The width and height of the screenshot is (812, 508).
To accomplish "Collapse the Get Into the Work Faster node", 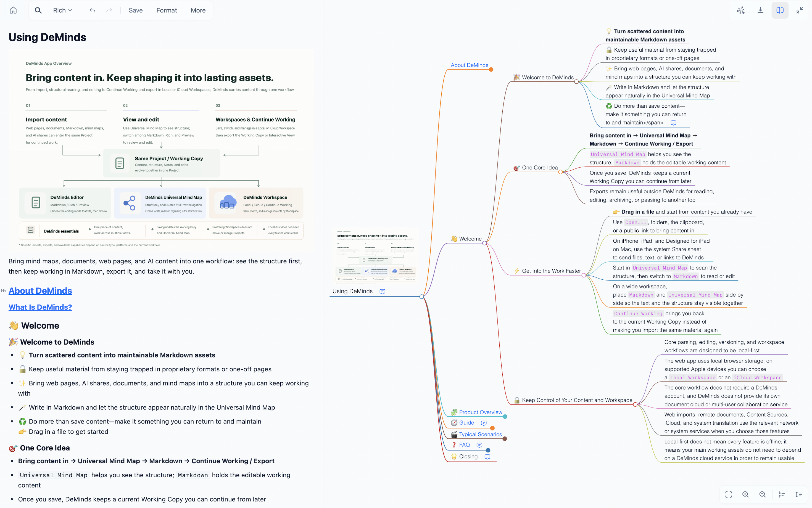I will click(x=584, y=275).
